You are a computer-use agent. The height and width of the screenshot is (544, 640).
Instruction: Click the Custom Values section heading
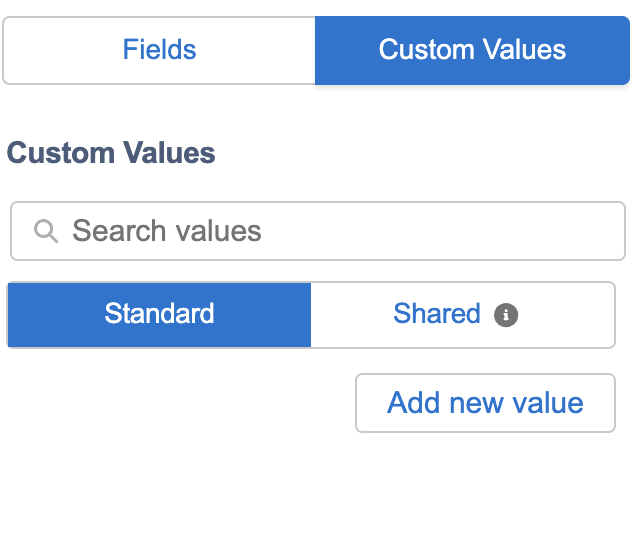point(111,153)
